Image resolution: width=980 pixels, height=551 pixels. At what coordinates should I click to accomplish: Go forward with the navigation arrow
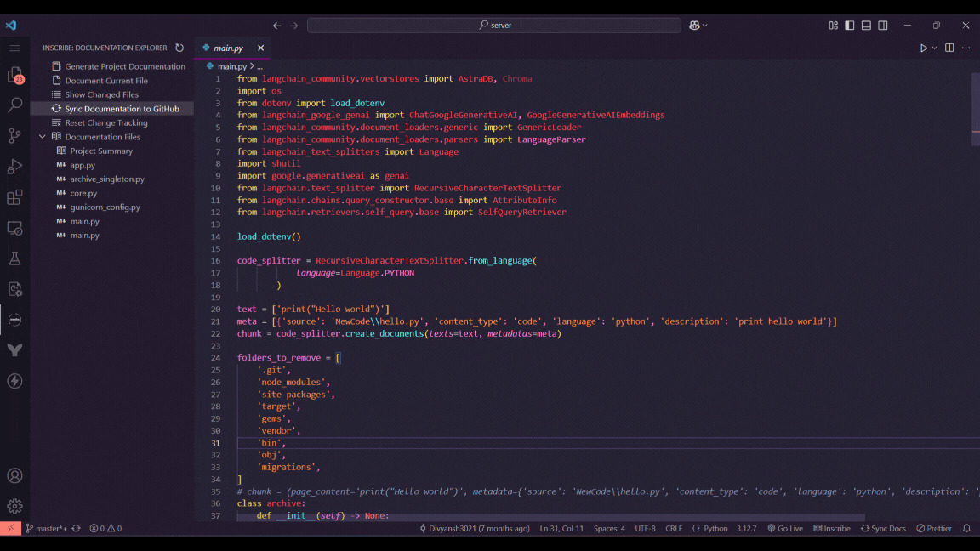pyautogui.click(x=293, y=26)
